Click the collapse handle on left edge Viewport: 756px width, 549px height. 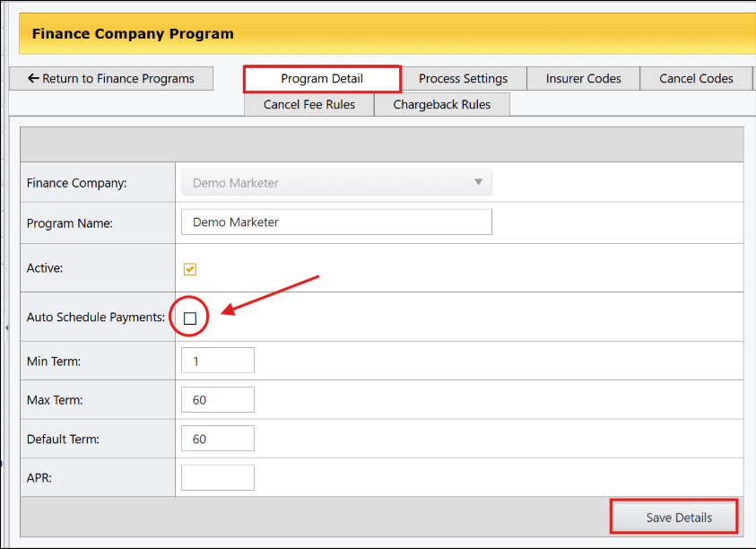[x=7, y=327]
